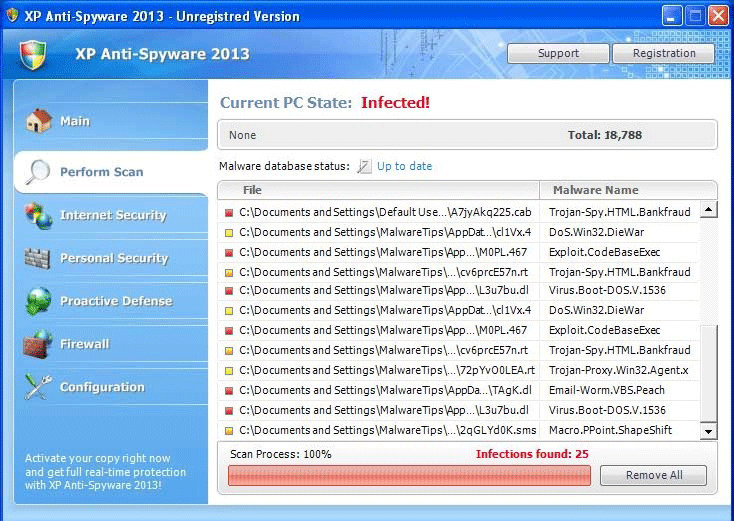Click the Configuration tools icon

(38, 387)
